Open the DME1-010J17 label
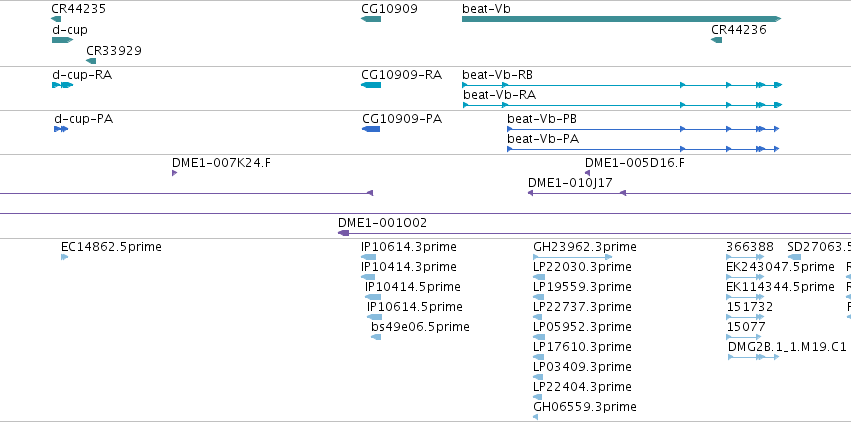851x422 pixels. (x=570, y=183)
